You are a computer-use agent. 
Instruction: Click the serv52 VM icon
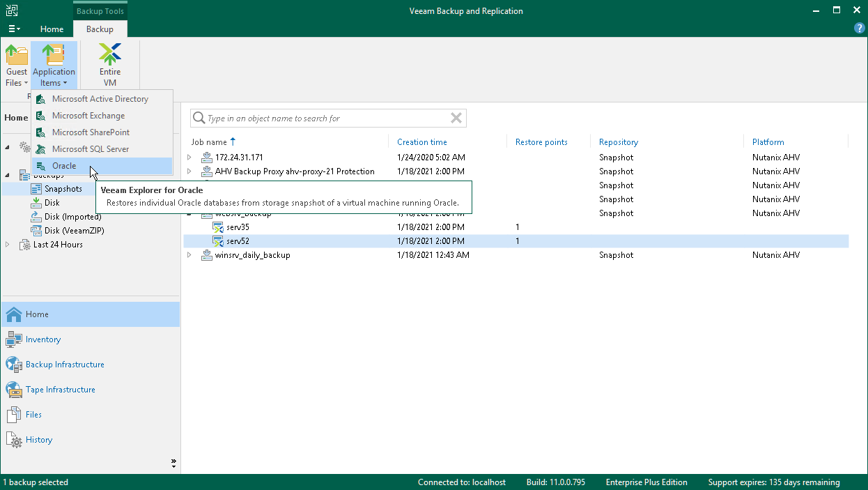tap(219, 241)
